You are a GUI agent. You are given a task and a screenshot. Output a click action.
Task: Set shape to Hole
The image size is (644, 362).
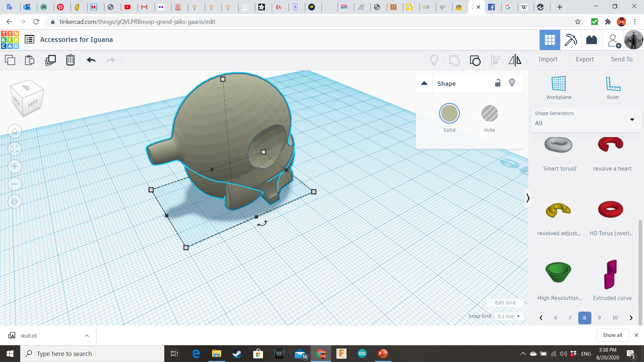click(x=489, y=114)
